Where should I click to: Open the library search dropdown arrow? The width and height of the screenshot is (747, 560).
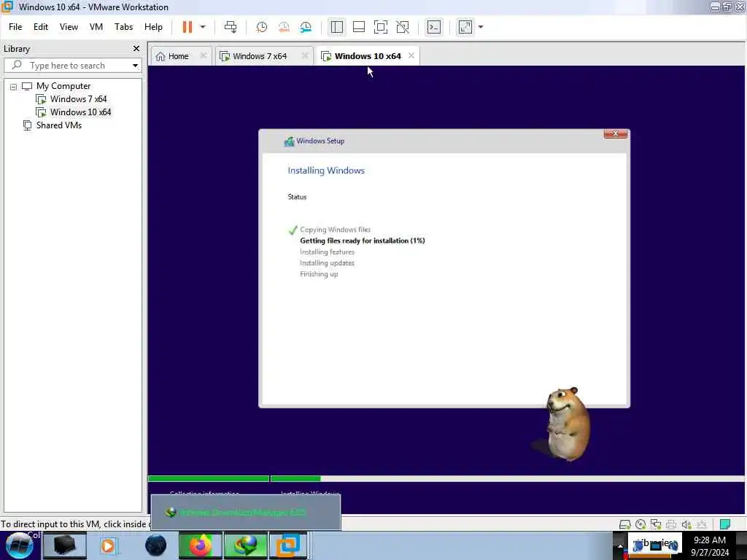click(x=135, y=65)
